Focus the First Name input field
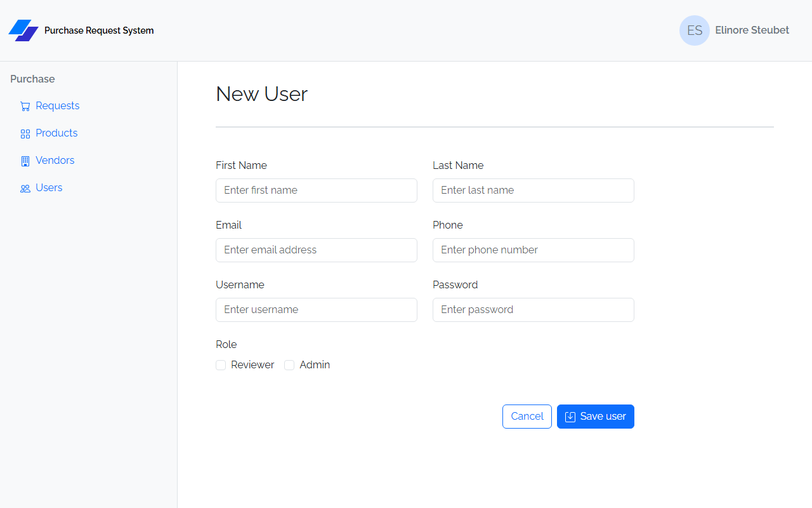Viewport: 812px width, 508px height. pos(317,190)
